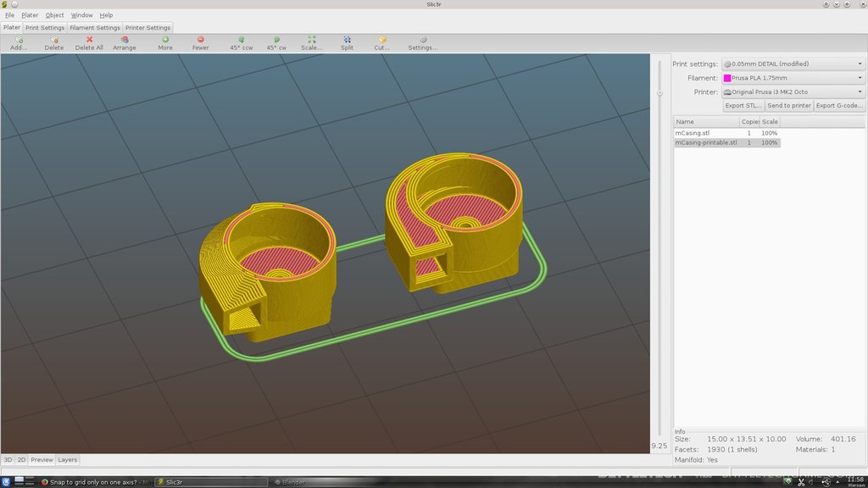Click the Add toolbar icon
Image resolution: width=868 pixels, height=488 pixels.
(19, 40)
